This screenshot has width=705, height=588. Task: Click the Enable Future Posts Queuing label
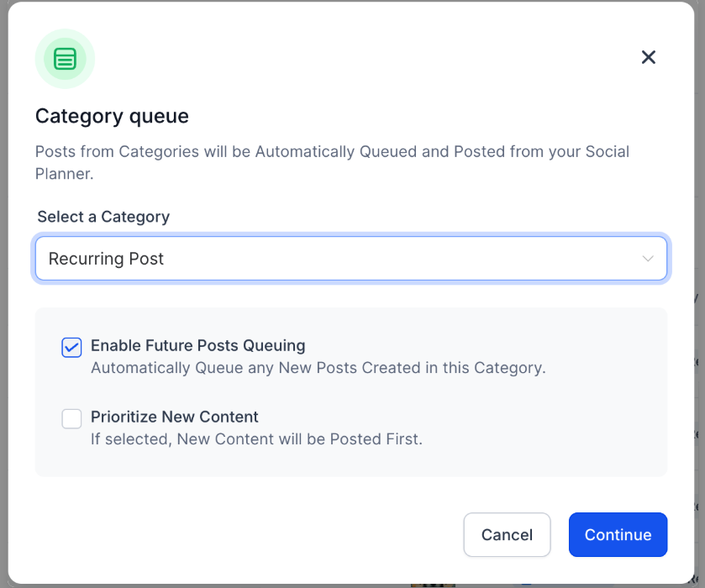(198, 345)
